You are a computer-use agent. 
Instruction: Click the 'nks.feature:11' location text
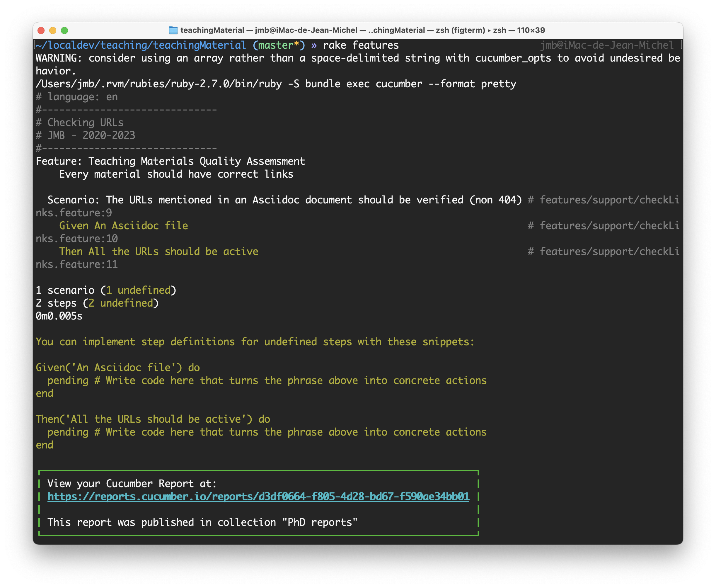pos(77,264)
